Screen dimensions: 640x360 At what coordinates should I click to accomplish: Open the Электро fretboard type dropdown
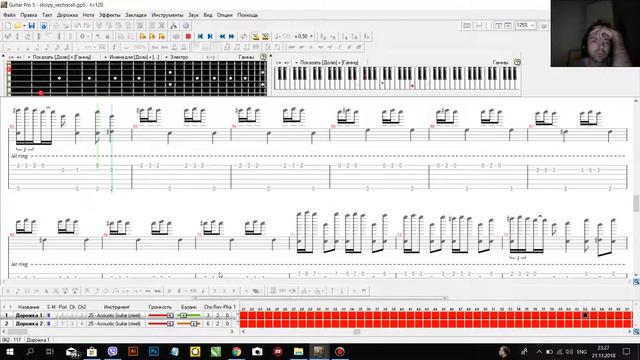pos(177,57)
